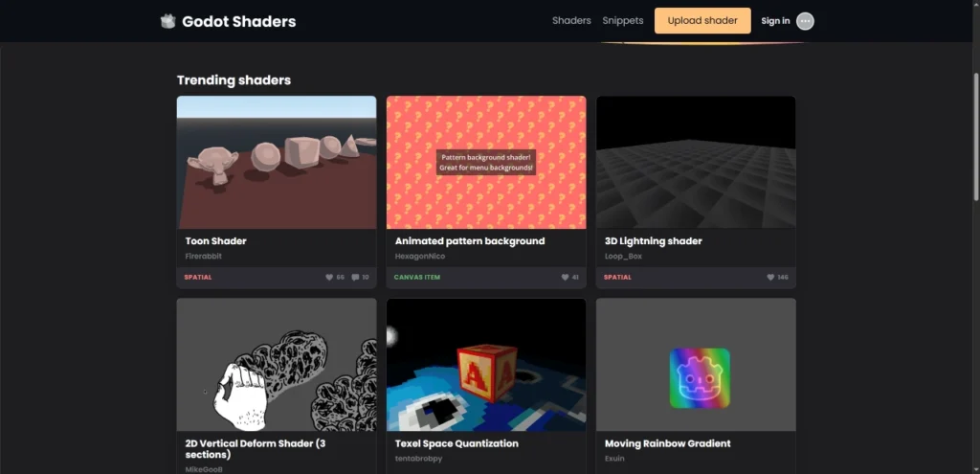Screen dimensions: 980x474
Task: Click the 10 comments count on Toon Shader
Action: point(366,277)
